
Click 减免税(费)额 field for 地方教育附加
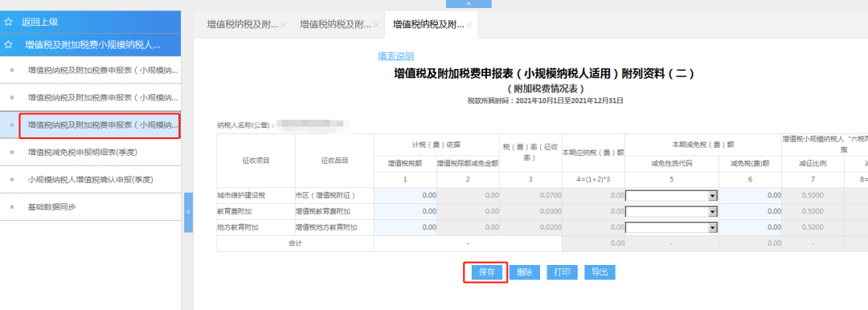click(x=750, y=227)
